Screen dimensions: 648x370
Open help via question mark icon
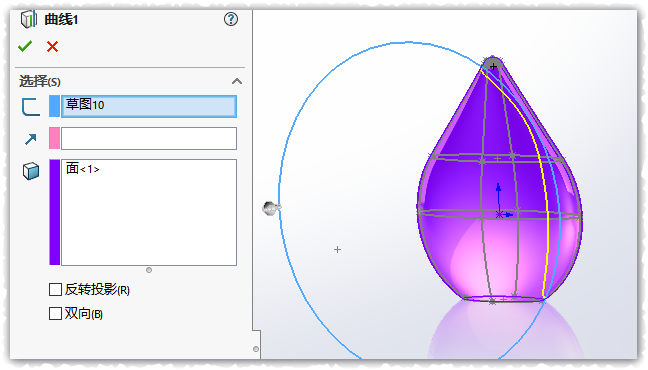(231, 19)
